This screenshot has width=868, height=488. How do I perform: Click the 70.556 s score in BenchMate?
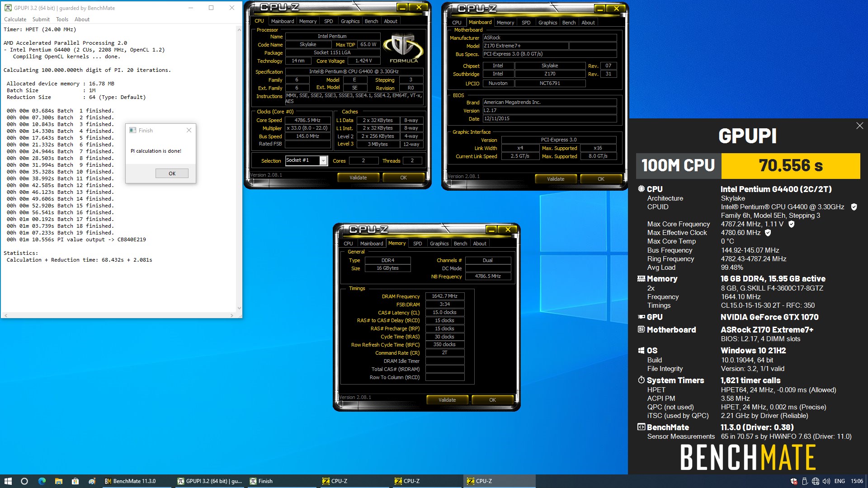tap(791, 166)
